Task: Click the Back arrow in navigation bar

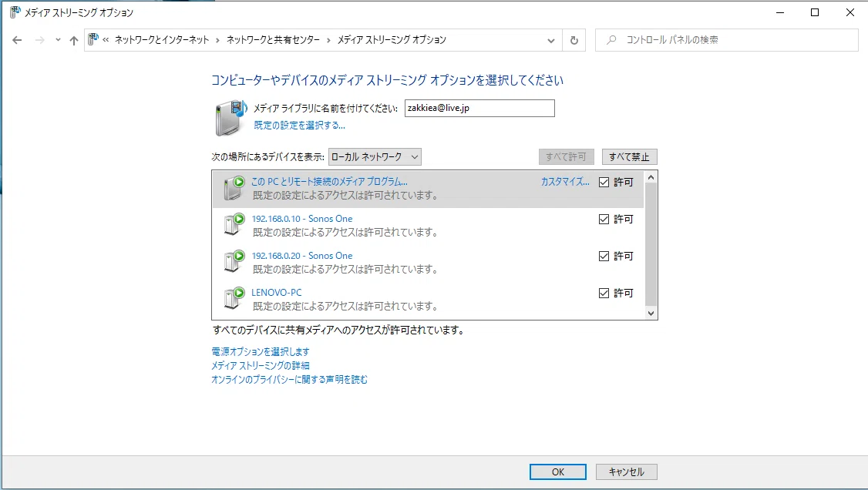Action: pos(17,40)
